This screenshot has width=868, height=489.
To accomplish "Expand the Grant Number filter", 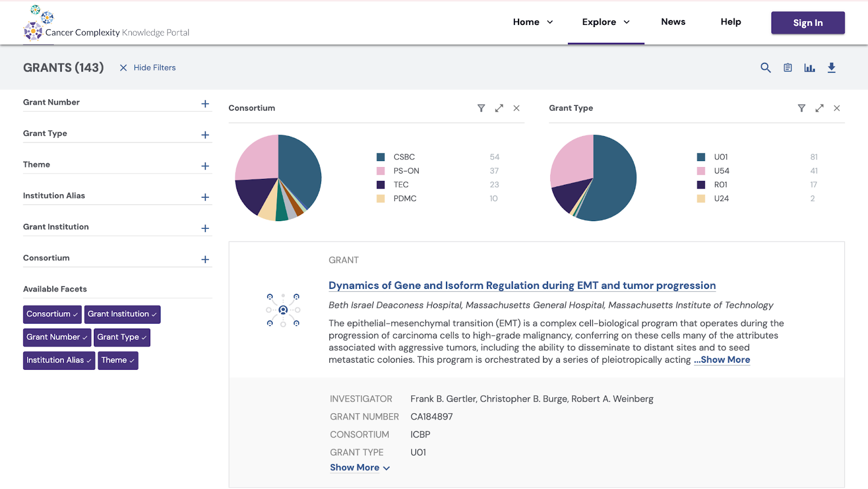I will (205, 104).
